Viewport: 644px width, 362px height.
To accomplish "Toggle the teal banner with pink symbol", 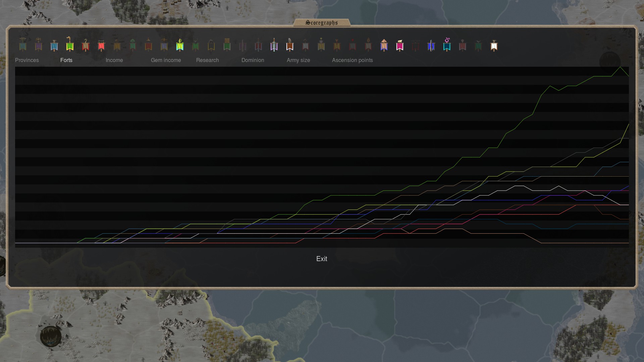I will click(447, 45).
